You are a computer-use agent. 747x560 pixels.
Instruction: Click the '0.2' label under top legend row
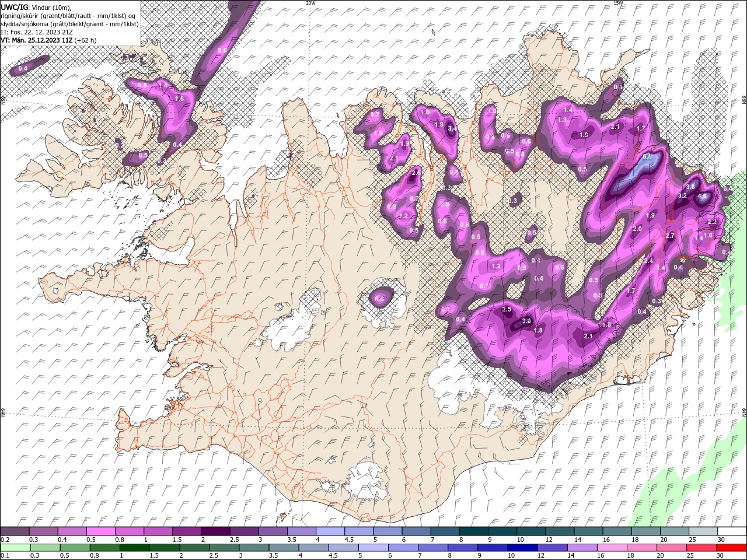click(x=5, y=540)
